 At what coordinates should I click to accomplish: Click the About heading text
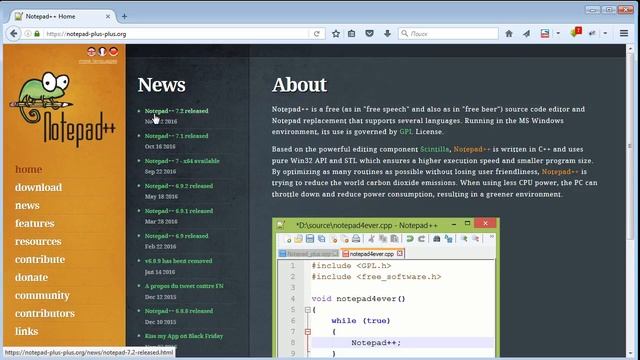[x=299, y=85]
